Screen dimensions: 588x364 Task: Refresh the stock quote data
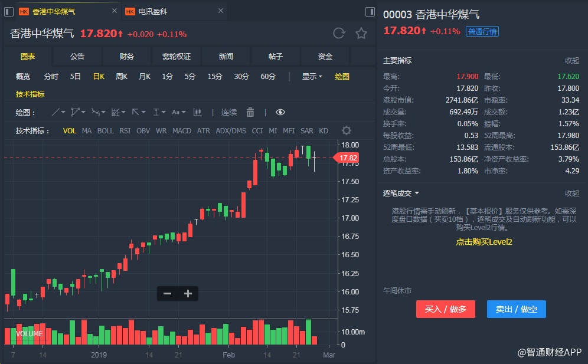(339, 33)
